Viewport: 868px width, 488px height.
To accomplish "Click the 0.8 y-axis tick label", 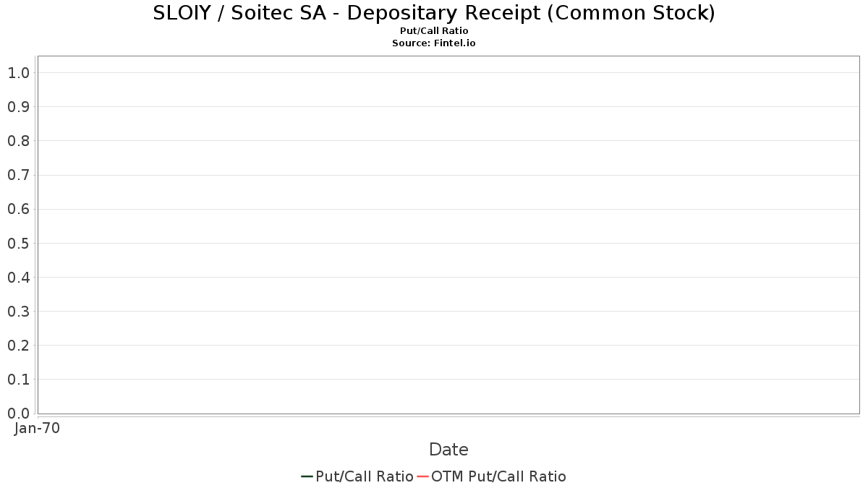I will [x=18, y=141].
